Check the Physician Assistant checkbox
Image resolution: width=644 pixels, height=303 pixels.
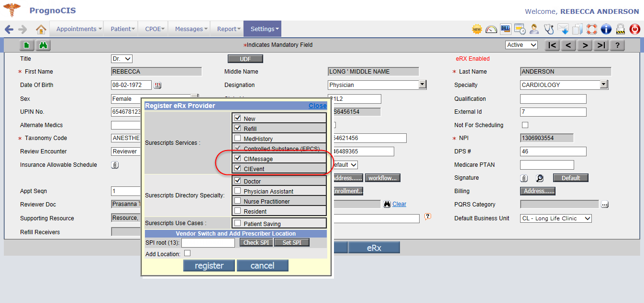point(237,190)
